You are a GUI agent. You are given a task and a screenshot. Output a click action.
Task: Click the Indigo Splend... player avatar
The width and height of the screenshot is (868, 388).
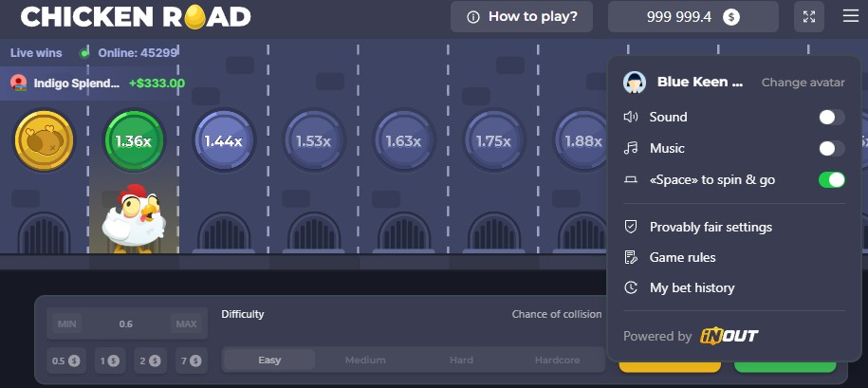point(19,83)
